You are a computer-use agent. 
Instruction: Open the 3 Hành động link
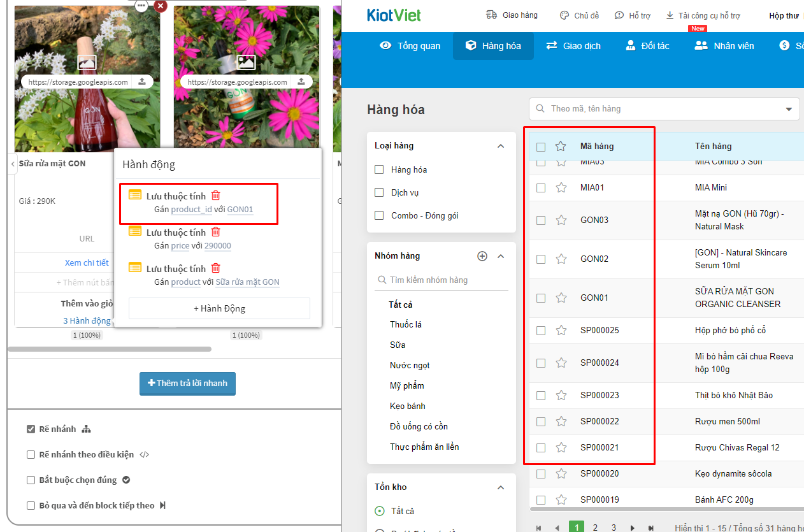(87, 320)
